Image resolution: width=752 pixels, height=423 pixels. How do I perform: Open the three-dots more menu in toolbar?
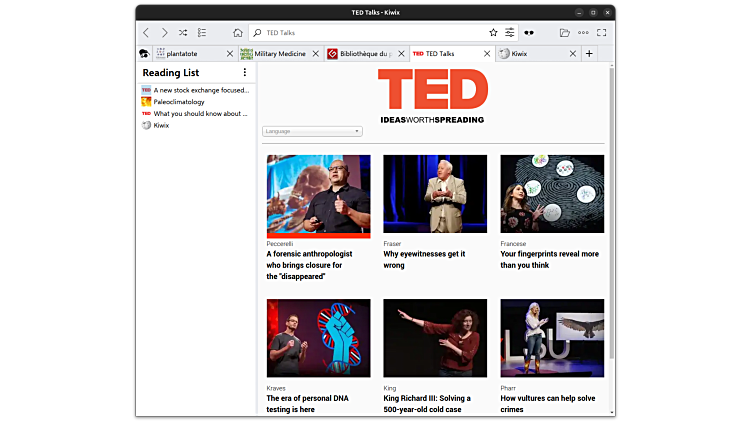[583, 32]
